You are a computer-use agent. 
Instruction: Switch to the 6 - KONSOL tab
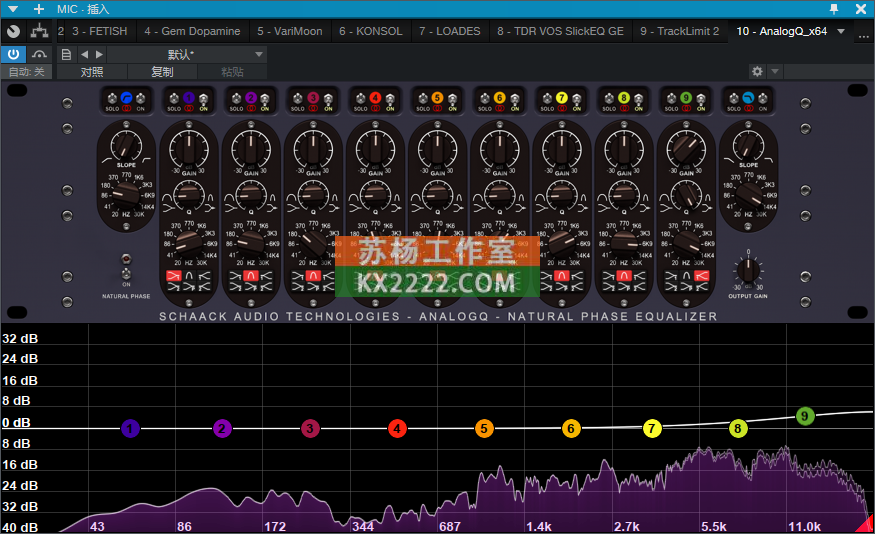(371, 31)
